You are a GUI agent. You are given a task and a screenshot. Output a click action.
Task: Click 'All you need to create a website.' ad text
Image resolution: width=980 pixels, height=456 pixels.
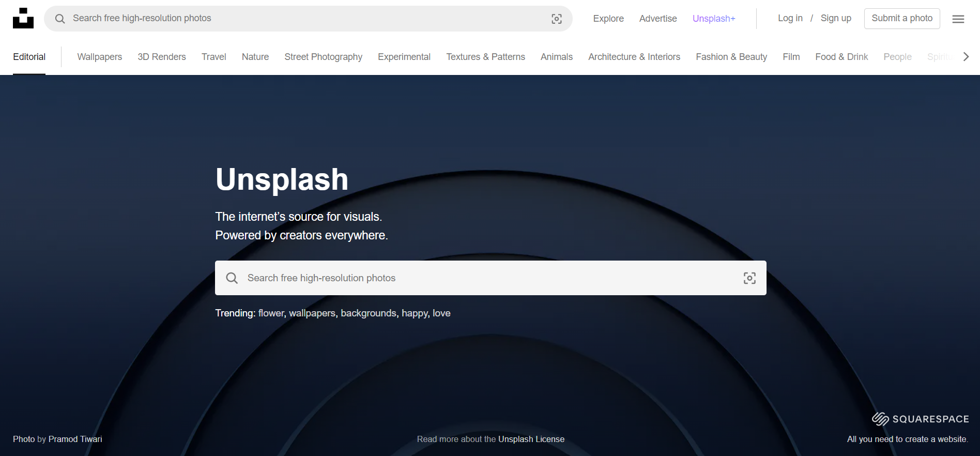[x=908, y=439]
